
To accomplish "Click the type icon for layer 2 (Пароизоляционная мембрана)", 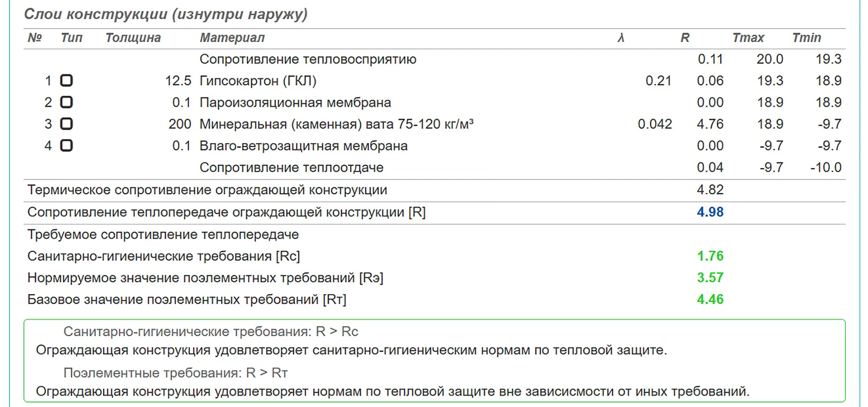I will point(67,102).
